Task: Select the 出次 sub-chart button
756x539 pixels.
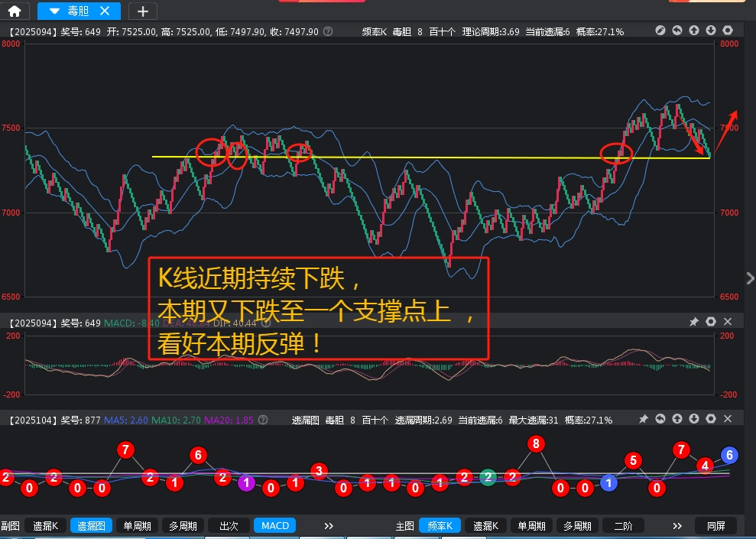Action: pyautogui.click(x=229, y=525)
